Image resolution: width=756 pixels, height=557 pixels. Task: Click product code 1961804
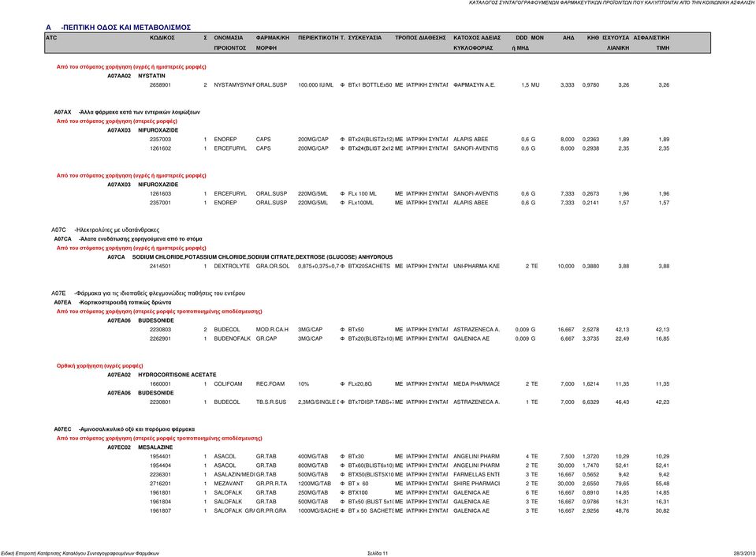(x=160, y=502)
